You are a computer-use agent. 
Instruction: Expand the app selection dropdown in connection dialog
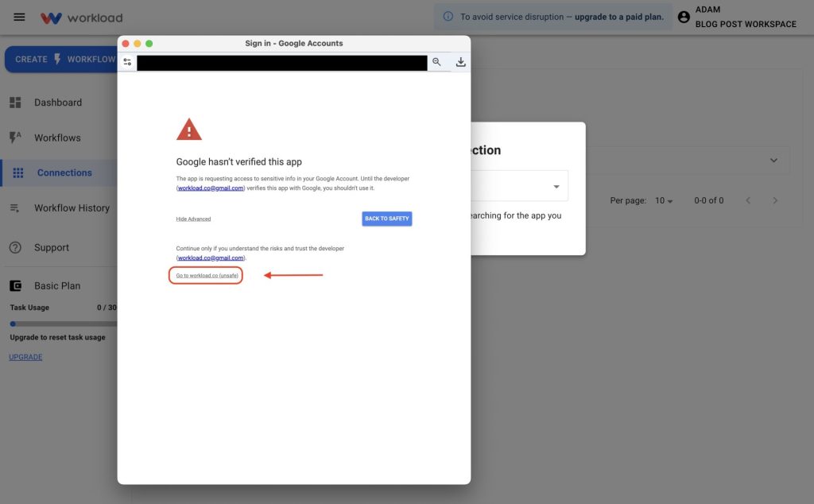click(x=556, y=186)
